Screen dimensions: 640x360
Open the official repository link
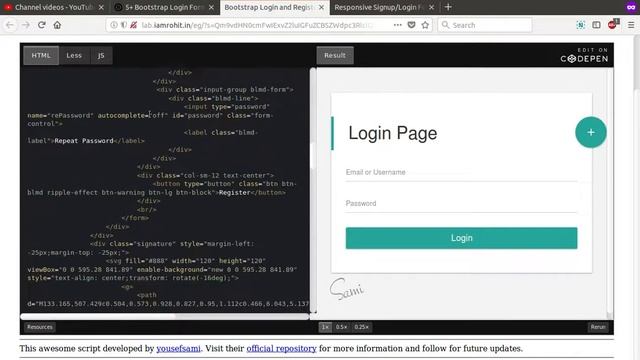pos(281,349)
